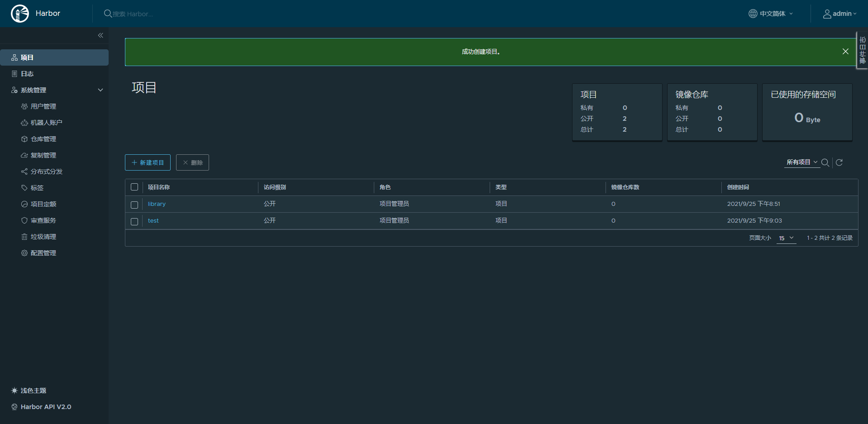This screenshot has height=424, width=868.
Task: Open 分布式分发 page
Action: click(47, 172)
